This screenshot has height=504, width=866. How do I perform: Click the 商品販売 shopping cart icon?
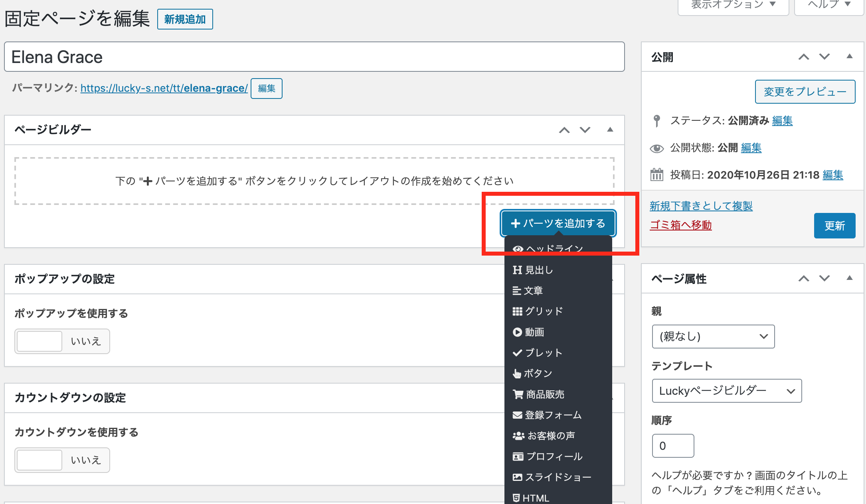click(518, 394)
